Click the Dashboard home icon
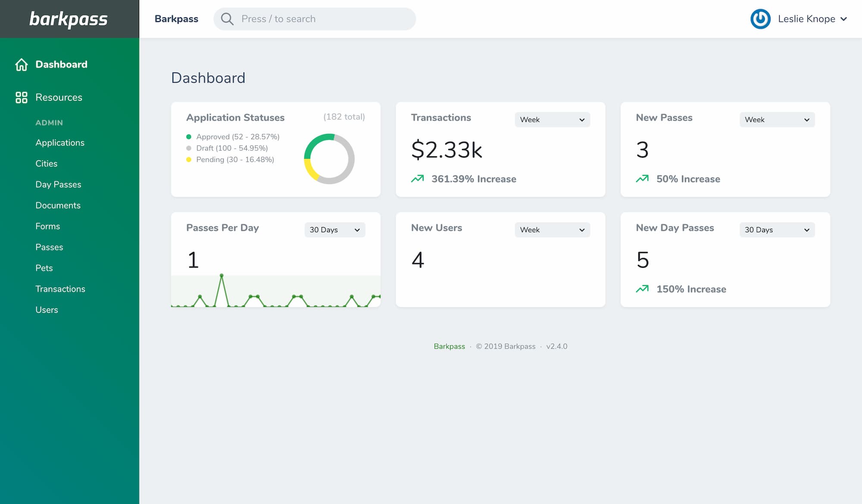The height and width of the screenshot is (504, 862). 21,65
